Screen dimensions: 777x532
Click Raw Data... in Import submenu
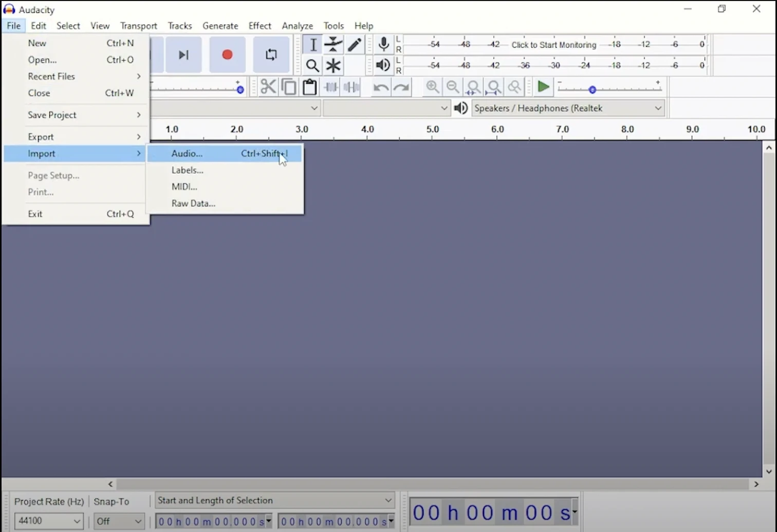[193, 203]
